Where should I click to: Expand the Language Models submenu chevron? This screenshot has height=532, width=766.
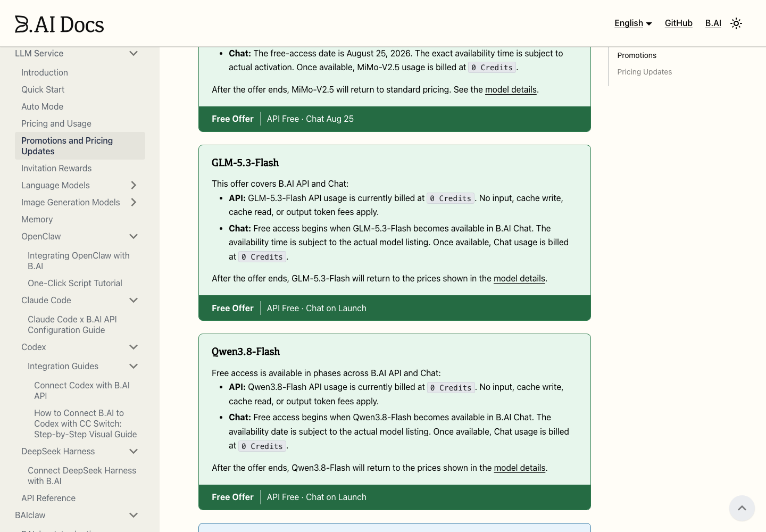coord(134,185)
